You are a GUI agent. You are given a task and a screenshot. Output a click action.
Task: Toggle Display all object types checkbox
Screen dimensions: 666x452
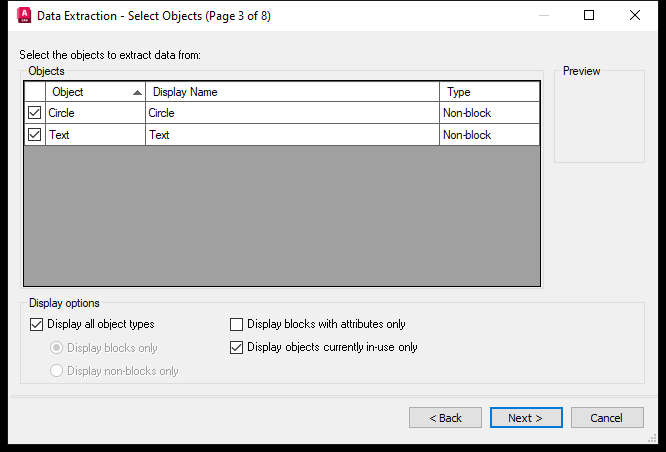[37, 324]
